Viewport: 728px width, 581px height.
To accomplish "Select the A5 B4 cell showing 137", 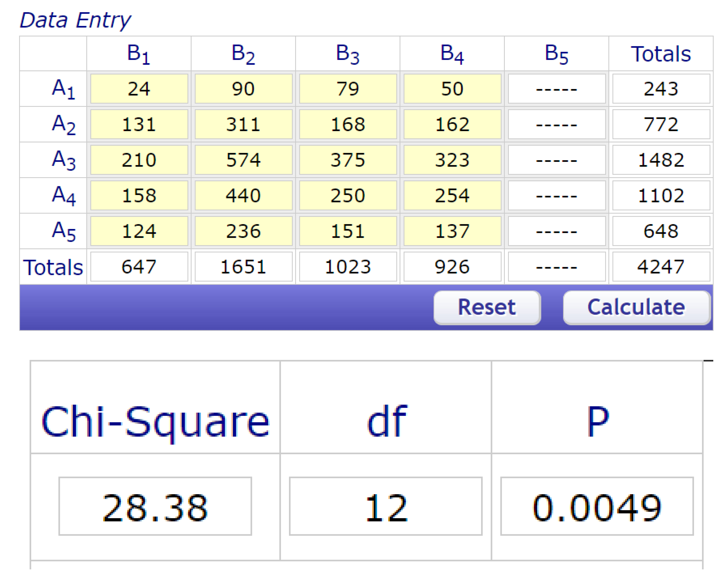I will click(452, 231).
